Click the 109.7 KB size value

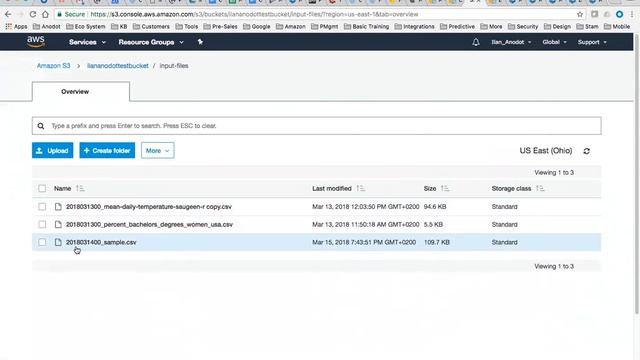pyautogui.click(x=436, y=242)
